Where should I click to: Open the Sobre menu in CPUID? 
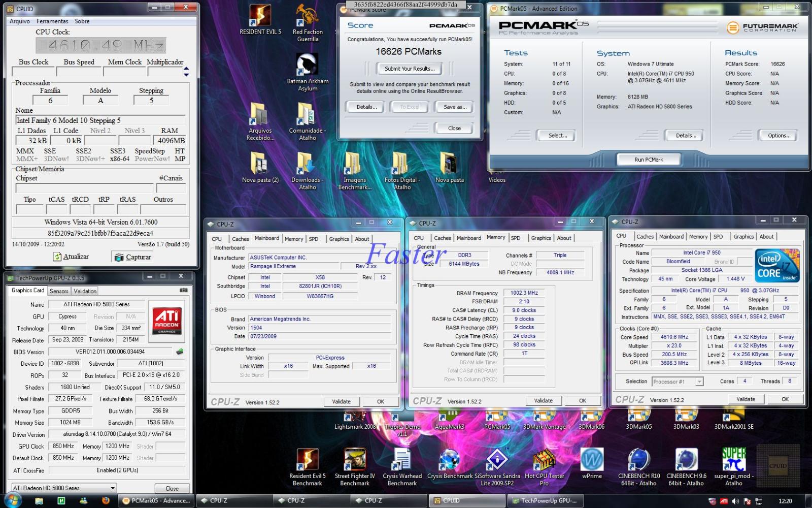click(x=82, y=21)
